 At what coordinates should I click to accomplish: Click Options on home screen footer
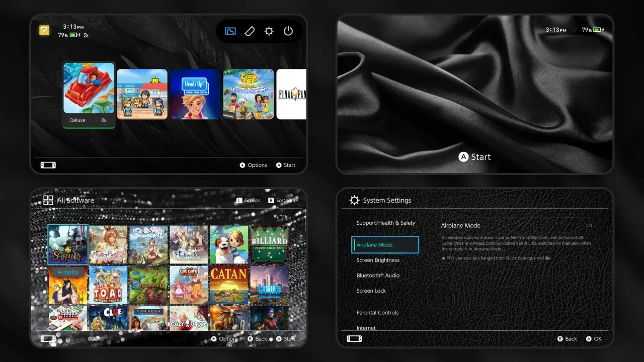coord(253,165)
